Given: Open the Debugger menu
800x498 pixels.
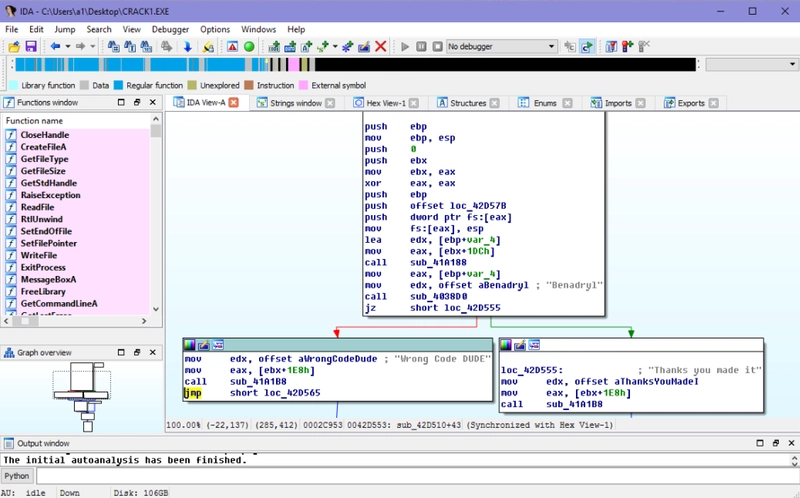Looking at the screenshot, I should click(169, 29).
